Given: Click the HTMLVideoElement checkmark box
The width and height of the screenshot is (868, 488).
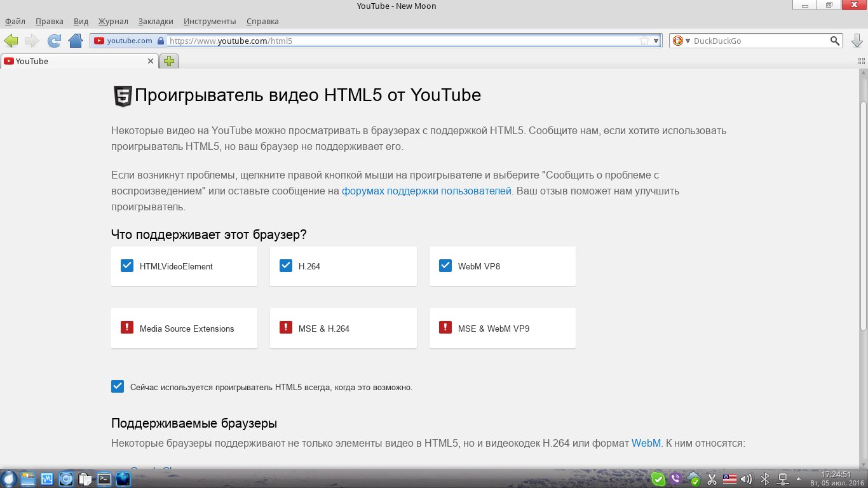Looking at the screenshot, I should 126,266.
